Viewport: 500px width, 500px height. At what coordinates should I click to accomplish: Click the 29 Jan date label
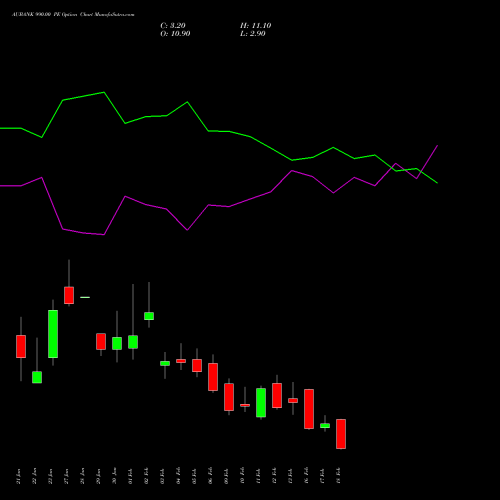coord(99,476)
